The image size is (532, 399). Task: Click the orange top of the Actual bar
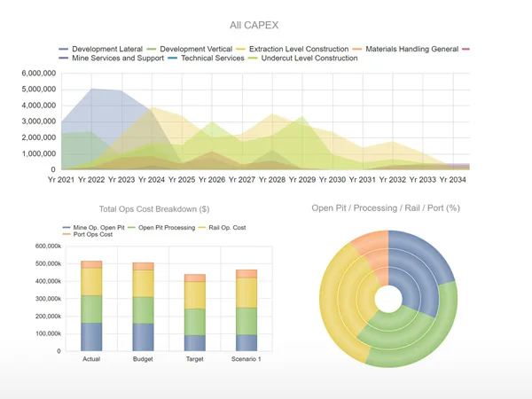pos(91,264)
